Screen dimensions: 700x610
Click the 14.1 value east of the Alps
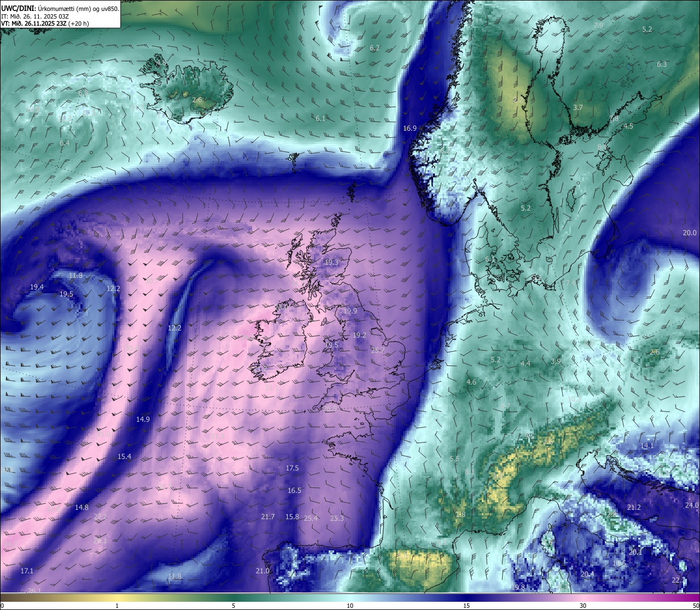pos(647,446)
